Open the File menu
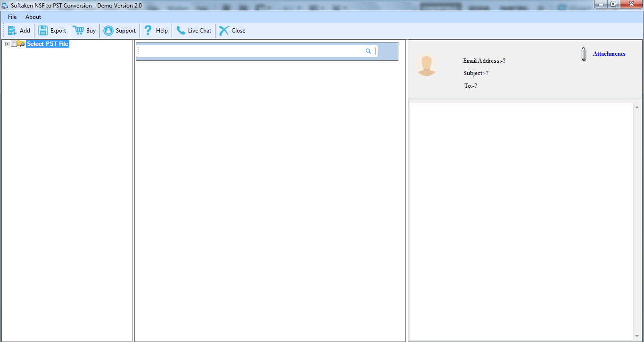Screen dimensions: 644x342 click(12, 17)
